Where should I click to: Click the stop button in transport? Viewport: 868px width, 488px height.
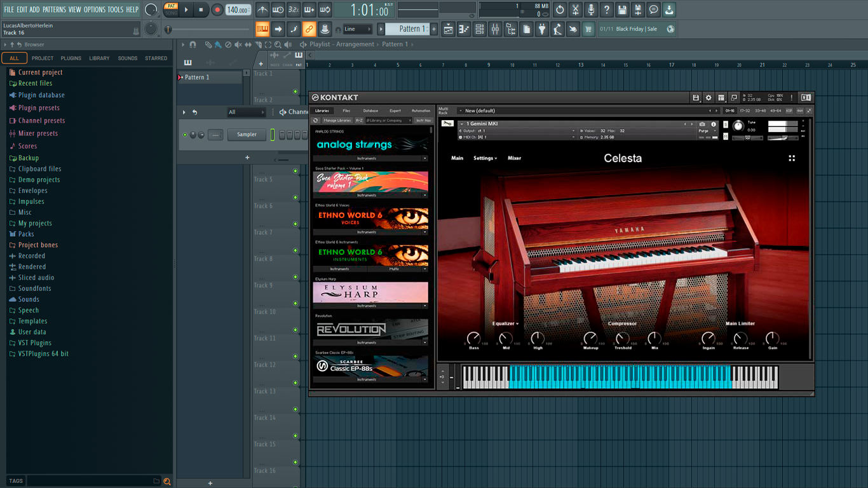[201, 10]
